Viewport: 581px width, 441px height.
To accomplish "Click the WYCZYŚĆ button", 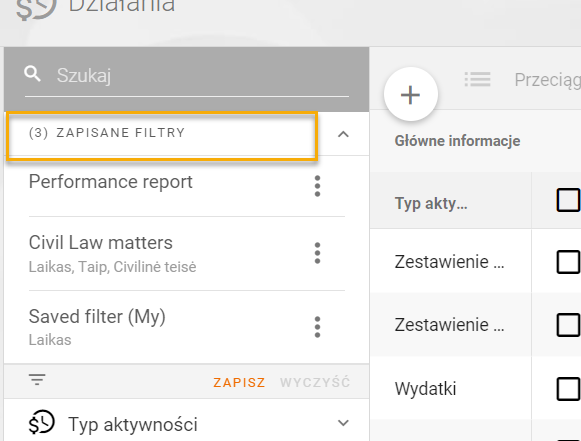I will pyautogui.click(x=315, y=382).
